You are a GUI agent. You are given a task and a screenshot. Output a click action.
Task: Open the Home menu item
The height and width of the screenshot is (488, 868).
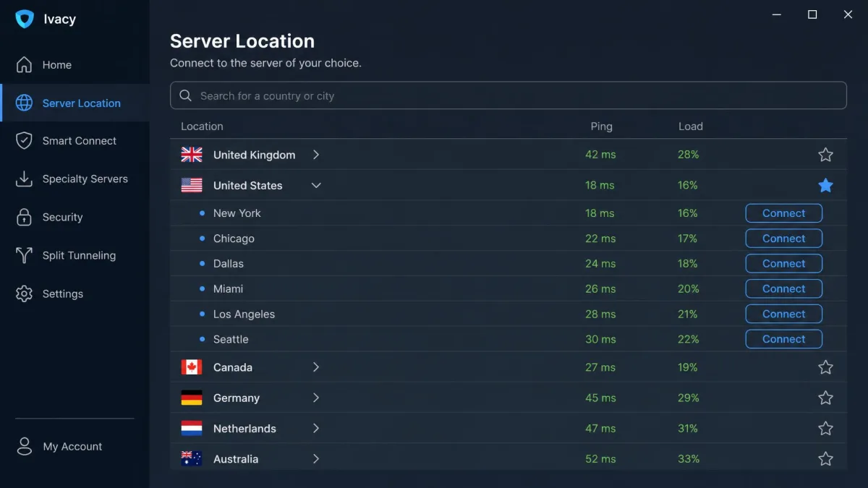pos(75,64)
